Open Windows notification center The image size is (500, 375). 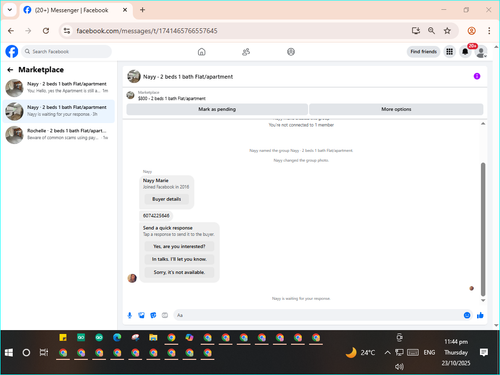point(484,352)
